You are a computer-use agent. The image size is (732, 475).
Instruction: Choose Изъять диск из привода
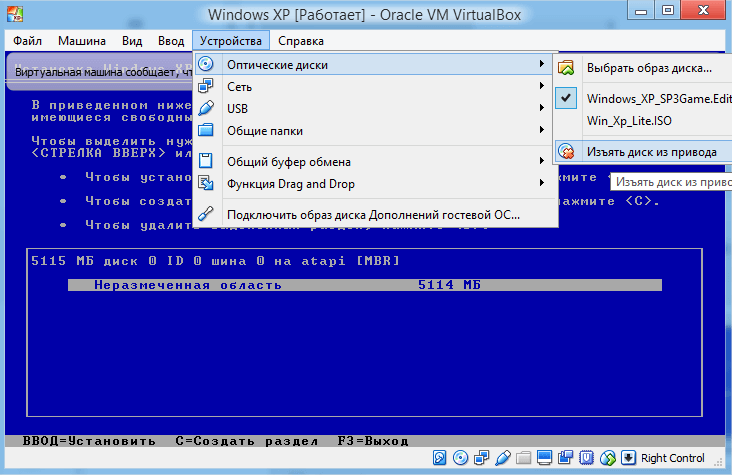point(643,152)
